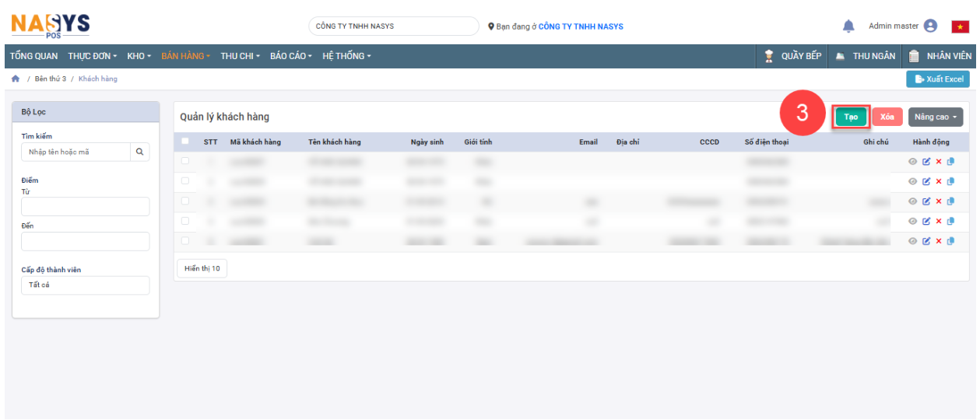
Task: Click the Nhập tên hoặc mã field
Action: click(x=76, y=152)
